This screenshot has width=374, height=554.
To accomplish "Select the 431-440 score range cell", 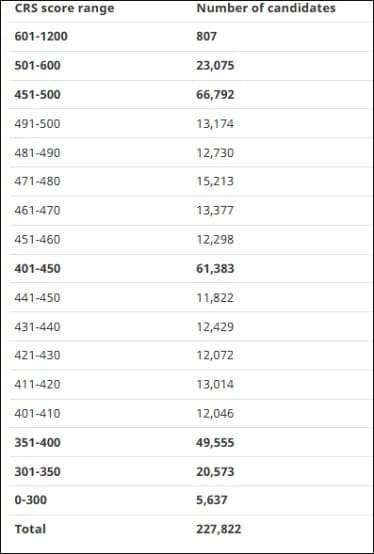I will pyautogui.click(x=37, y=327).
